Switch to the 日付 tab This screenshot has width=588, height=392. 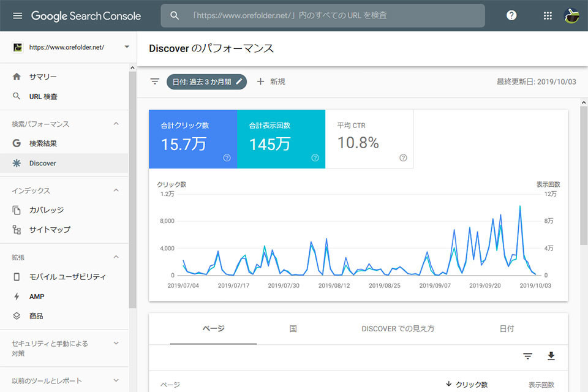point(507,328)
